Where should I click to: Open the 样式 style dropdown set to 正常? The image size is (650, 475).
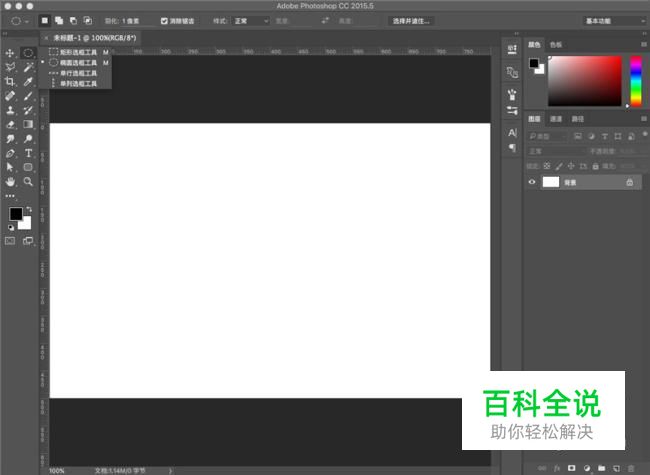(x=252, y=20)
